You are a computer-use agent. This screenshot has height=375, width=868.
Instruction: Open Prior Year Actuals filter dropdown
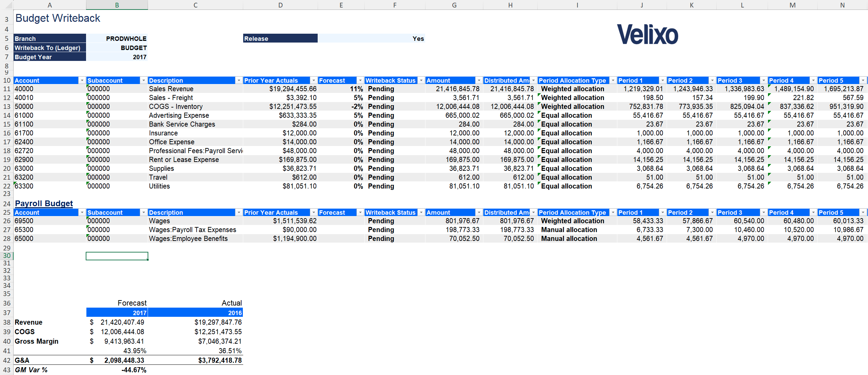click(x=314, y=80)
